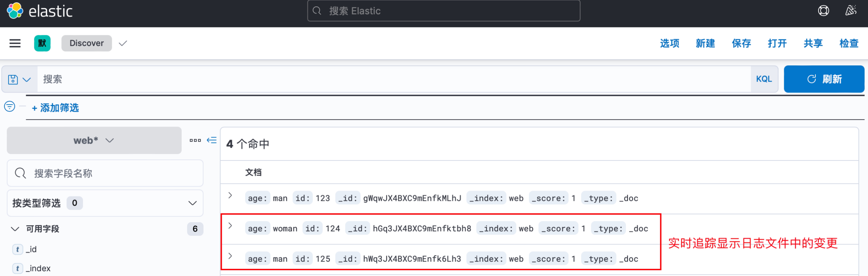Viewport: 868px width, 276px height.
Task: Toggle the KQL query language switch
Action: [x=764, y=79]
